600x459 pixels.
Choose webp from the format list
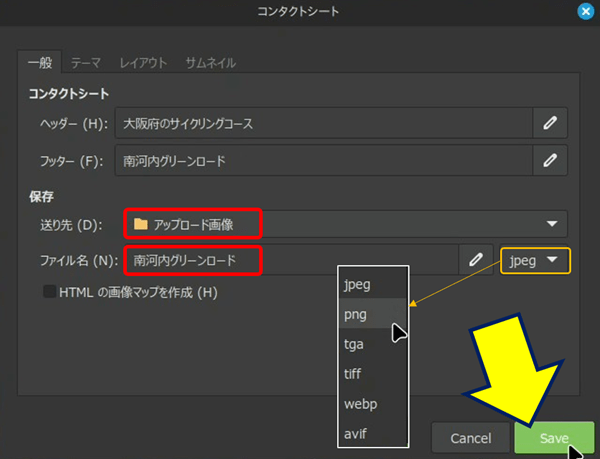click(x=372, y=404)
